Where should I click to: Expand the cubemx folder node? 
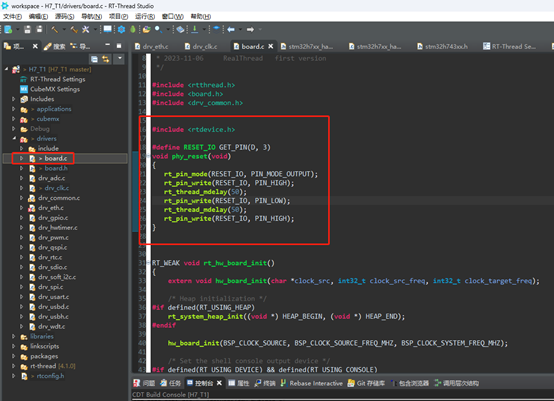click(13, 119)
